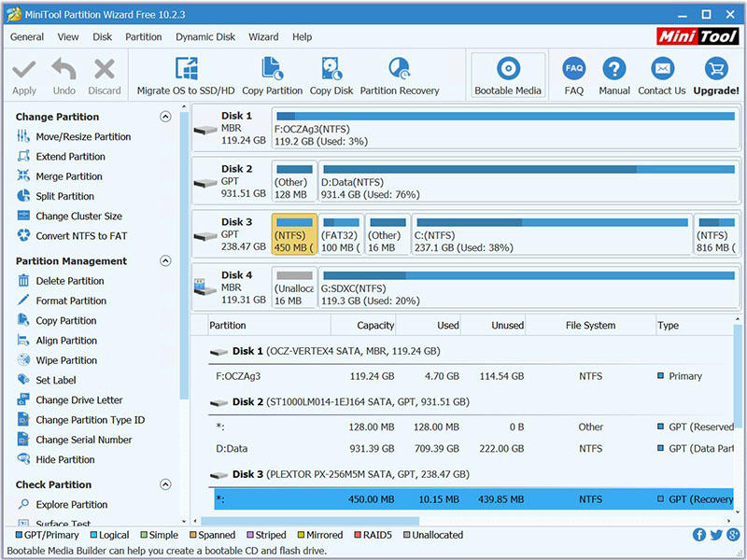The width and height of the screenshot is (747, 560).
Task: Open the Facebook share icon
Action: point(699,535)
